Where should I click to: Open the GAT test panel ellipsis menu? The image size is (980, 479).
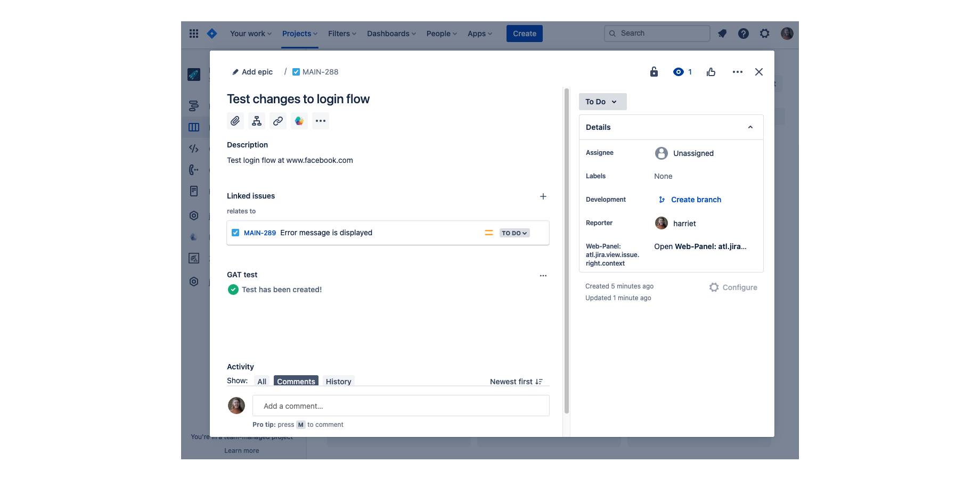543,276
